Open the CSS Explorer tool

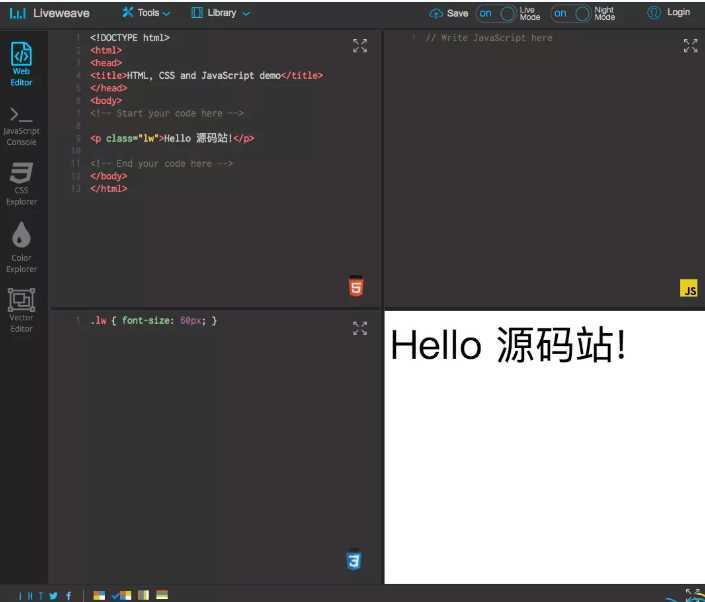point(21,184)
